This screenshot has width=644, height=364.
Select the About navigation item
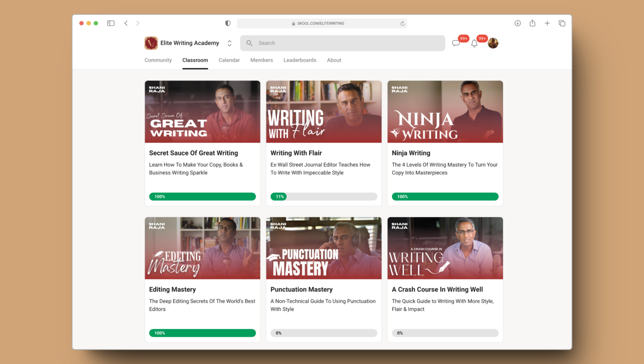point(334,60)
